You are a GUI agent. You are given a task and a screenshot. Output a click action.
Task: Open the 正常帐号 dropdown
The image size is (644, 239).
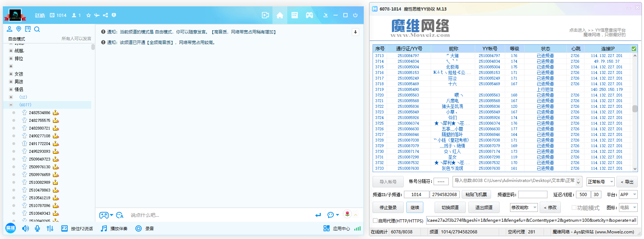[601, 182]
